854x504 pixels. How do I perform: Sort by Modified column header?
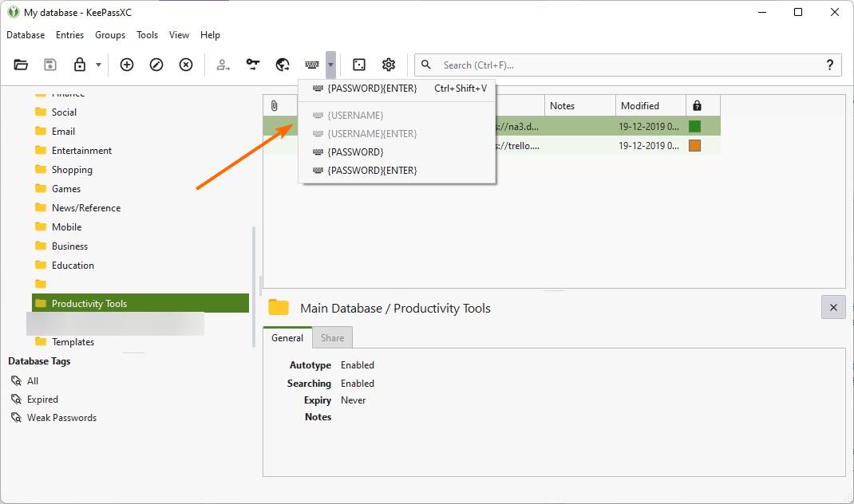pyautogui.click(x=650, y=105)
